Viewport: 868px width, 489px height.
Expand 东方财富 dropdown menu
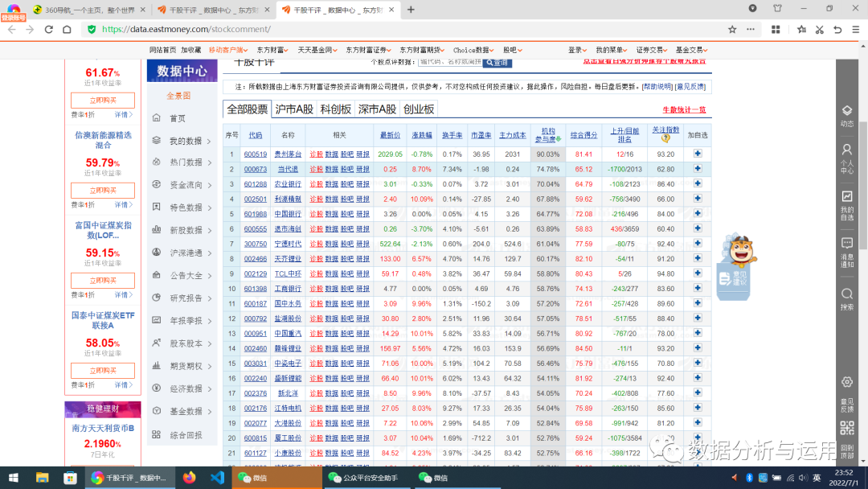coord(272,50)
